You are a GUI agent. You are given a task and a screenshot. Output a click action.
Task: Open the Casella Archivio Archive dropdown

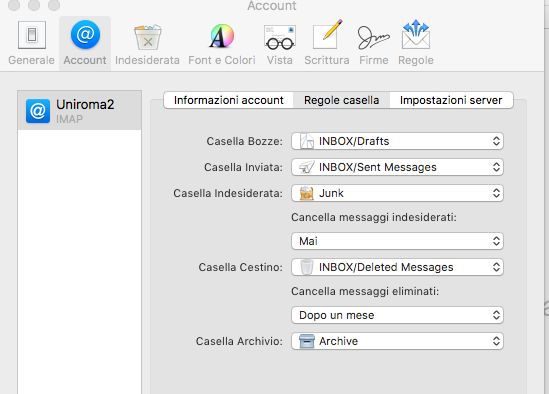pos(397,341)
